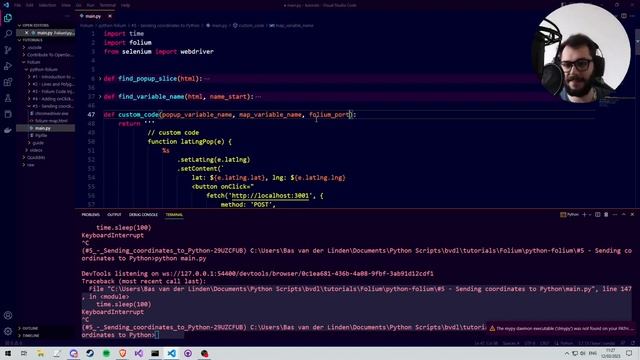This screenshot has height=360, width=640.
Task: Expand the #2 - Lines and Polyg... folder
Action: (x=51, y=84)
